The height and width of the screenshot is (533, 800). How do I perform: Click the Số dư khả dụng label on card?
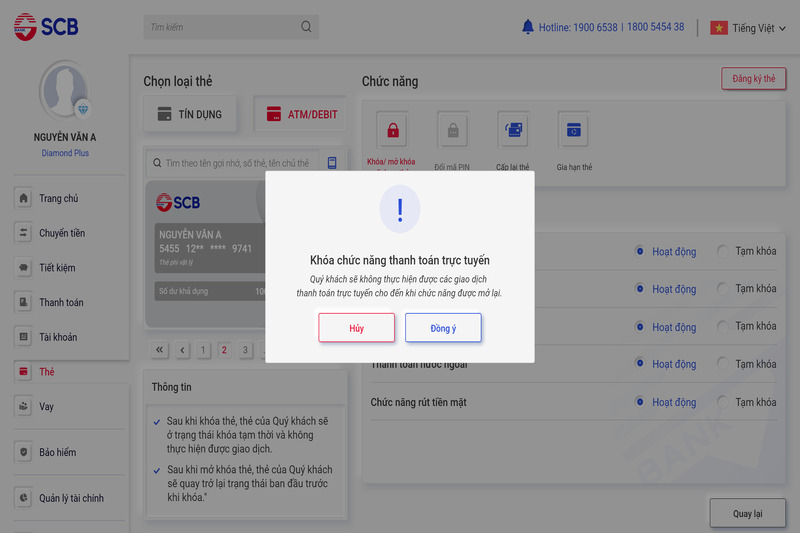tap(183, 291)
